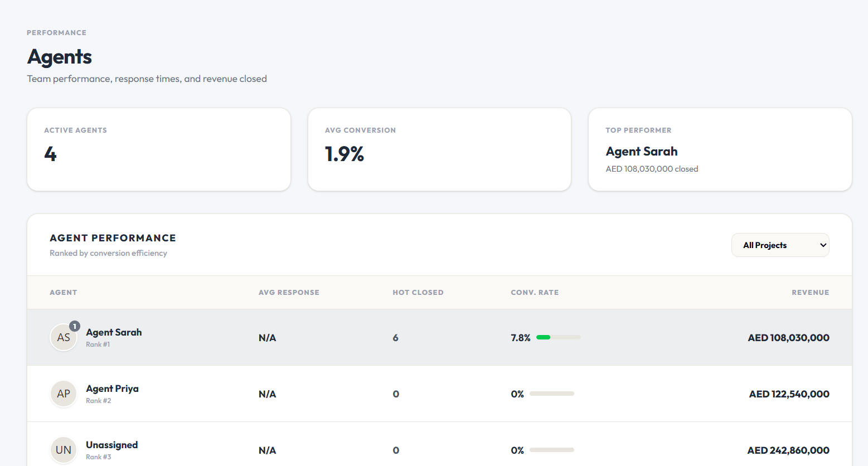Viewport: 868px width, 466px height.
Task: Click Agent Sarah's N/A avg response
Action: pyautogui.click(x=267, y=338)
